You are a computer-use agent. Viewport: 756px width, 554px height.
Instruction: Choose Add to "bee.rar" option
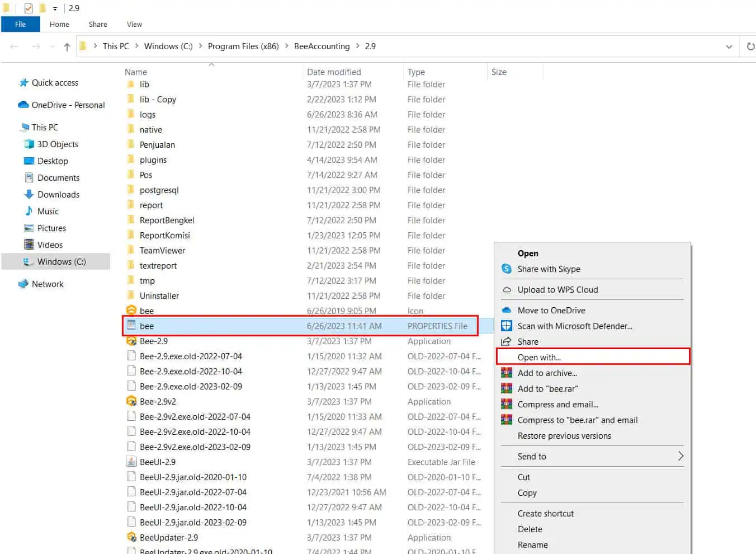(x=548, y=388)
